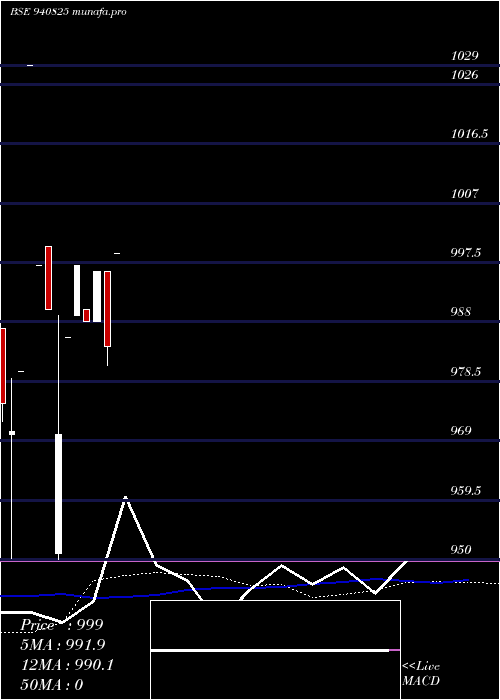Click the 5MA : 991.9 readout
The width and height of the screenshot is (500, 700).
(x=63, y=645)
